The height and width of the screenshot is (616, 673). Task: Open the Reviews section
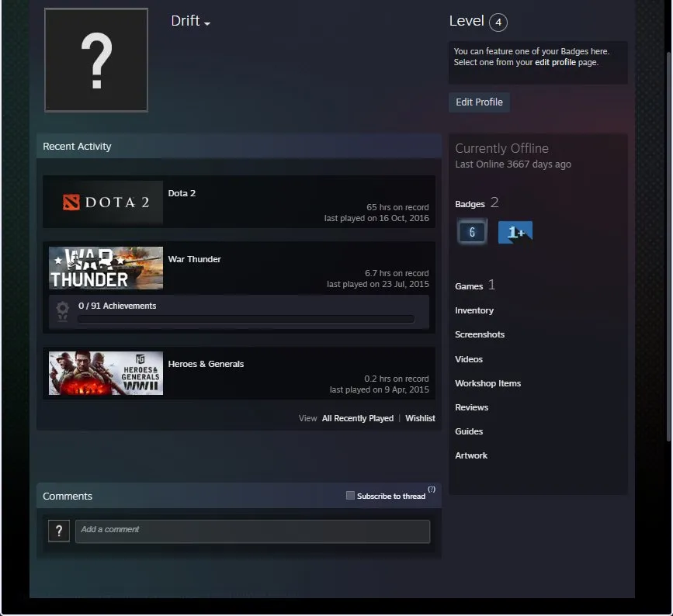click(472, 407)
